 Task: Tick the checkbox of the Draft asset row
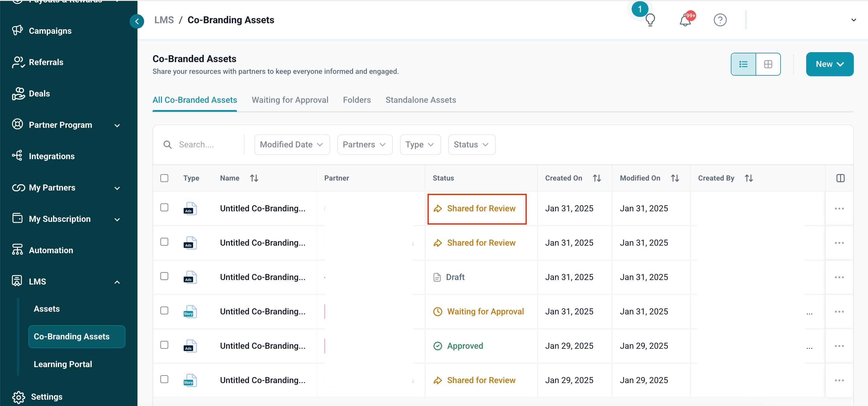pyautogui.click(x=164, y=276)
